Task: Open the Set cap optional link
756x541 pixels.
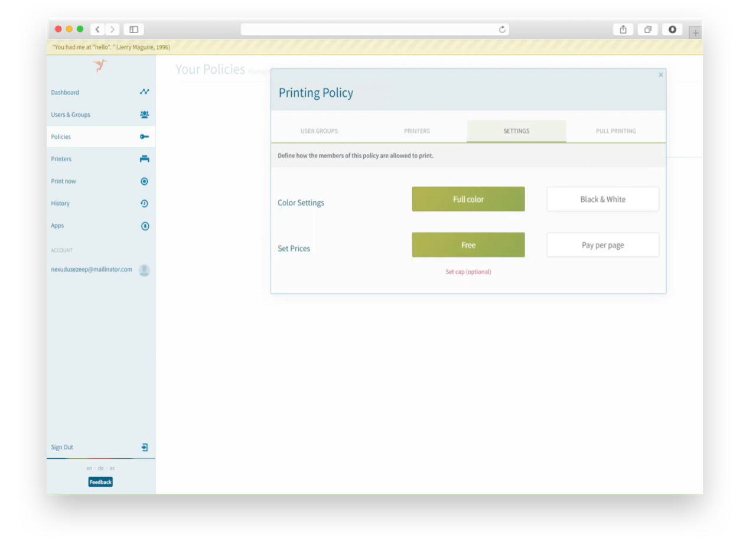Action: pyautogui.click(x=468, y=272)
